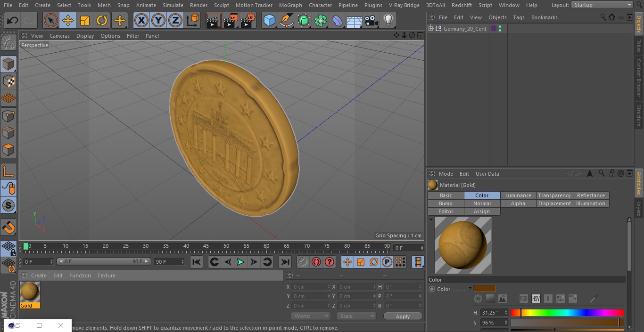
Task: Open the Layout dropdown showing Startup
Action: pos(603,5)
